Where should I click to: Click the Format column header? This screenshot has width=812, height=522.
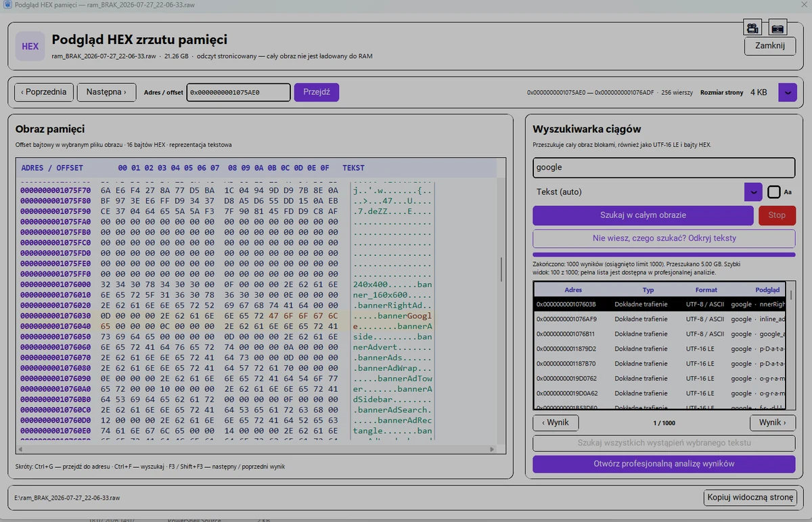pyautogui.click(x=706, y=290)
